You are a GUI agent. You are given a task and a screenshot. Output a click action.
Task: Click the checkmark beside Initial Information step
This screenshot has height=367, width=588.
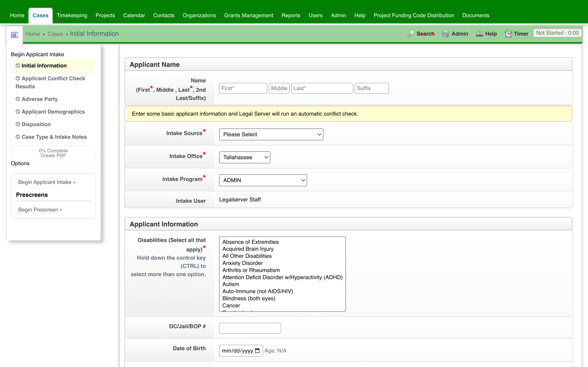point(18,66)
